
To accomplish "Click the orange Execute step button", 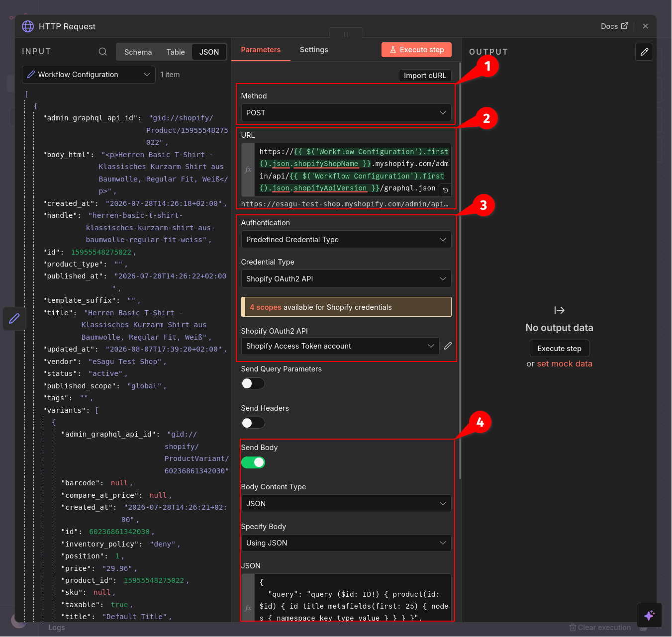I will (417, 50).
